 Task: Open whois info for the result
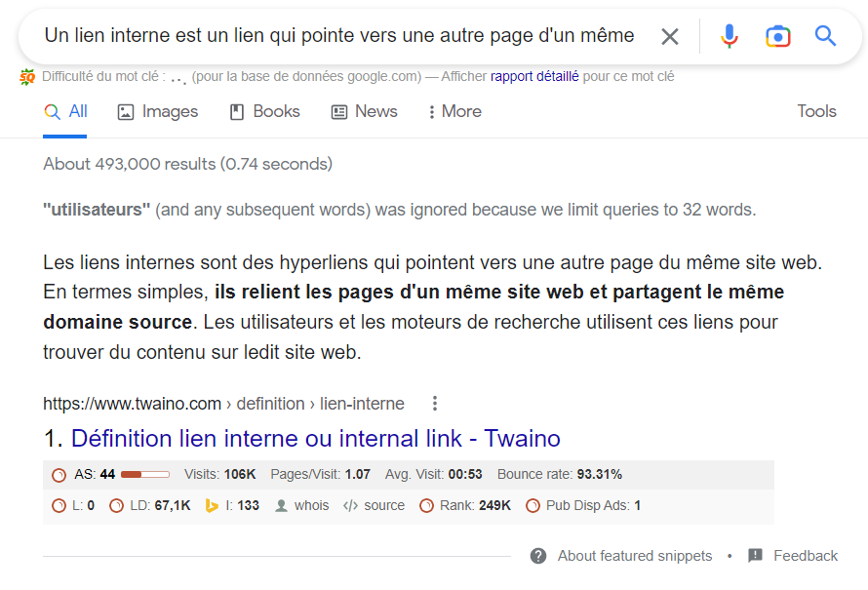click(x=302, y=505)
